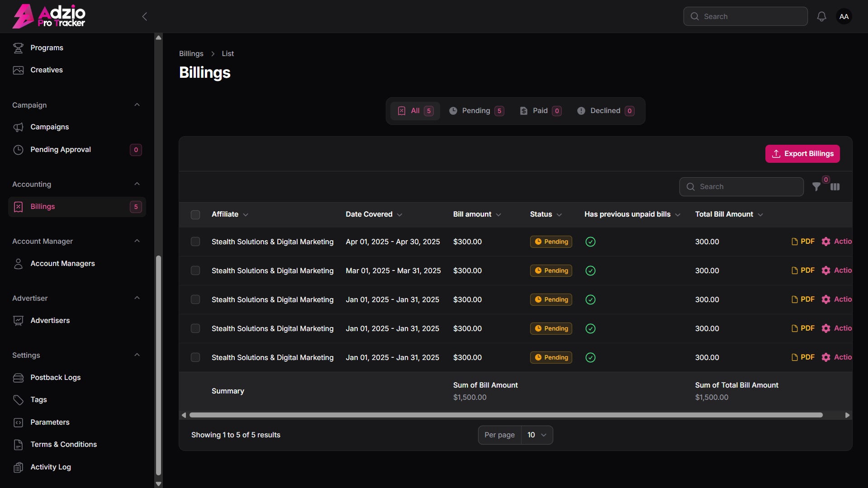Select the Apr 01, 2025 billing row checkbox
868x488 pixels.
195,242
